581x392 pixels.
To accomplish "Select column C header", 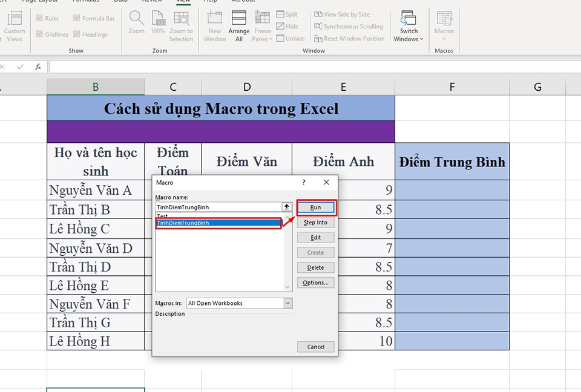I will click(173, 87).
